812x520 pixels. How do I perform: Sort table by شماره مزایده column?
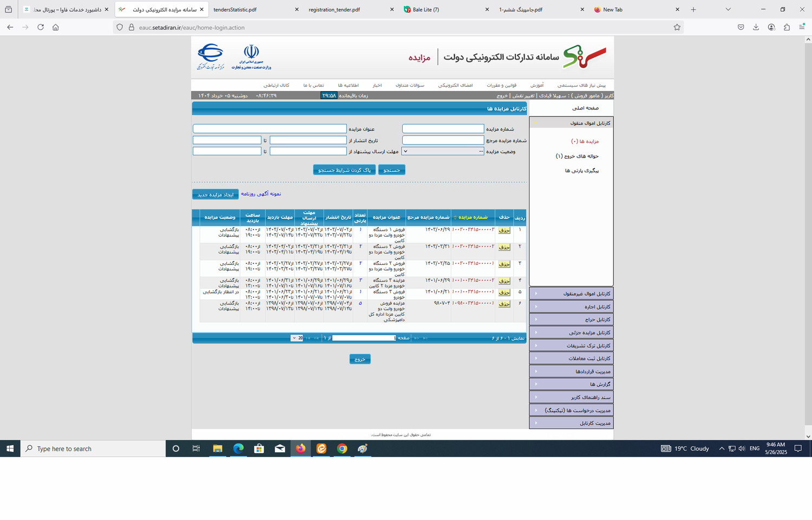[473, 217]
